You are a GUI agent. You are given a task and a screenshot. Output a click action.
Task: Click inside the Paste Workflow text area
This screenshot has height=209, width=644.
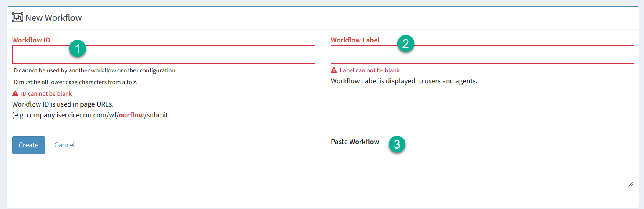(482, 167)
